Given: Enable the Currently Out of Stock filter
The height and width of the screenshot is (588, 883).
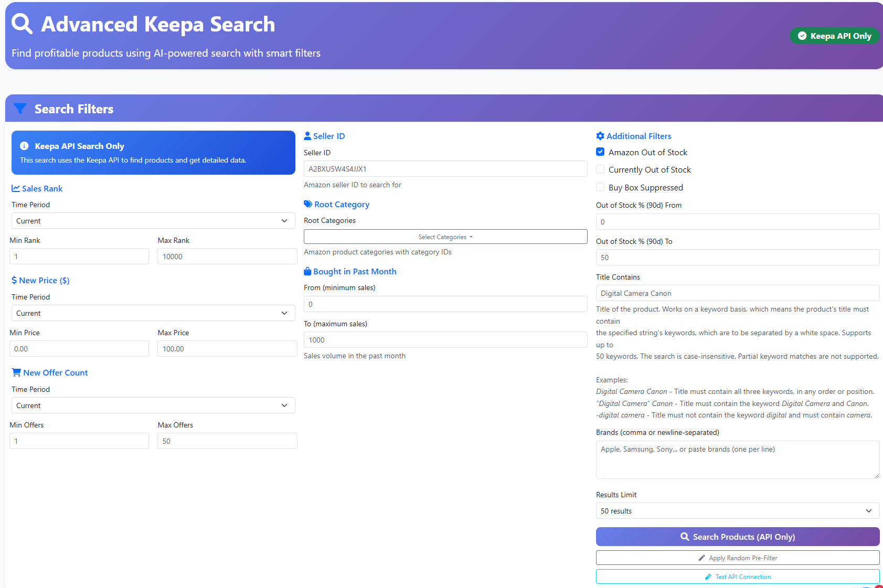Looking at the screenshot, I should click(600, 169).
